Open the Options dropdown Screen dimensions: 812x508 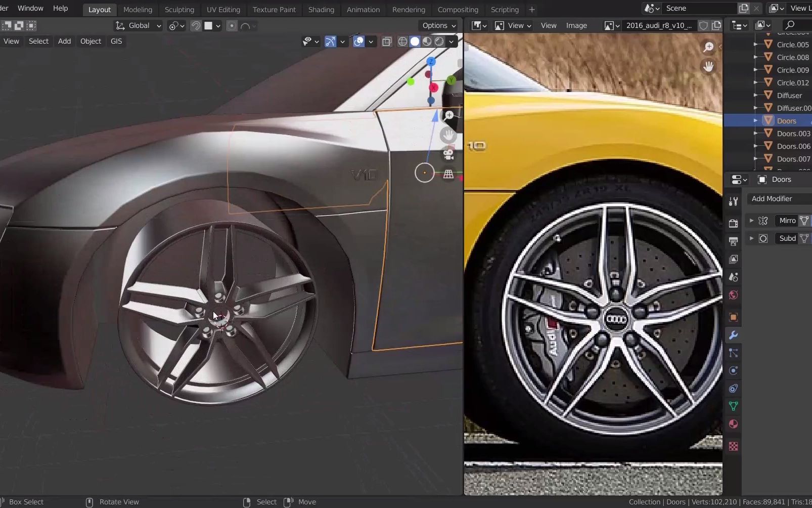pos(439,25)
